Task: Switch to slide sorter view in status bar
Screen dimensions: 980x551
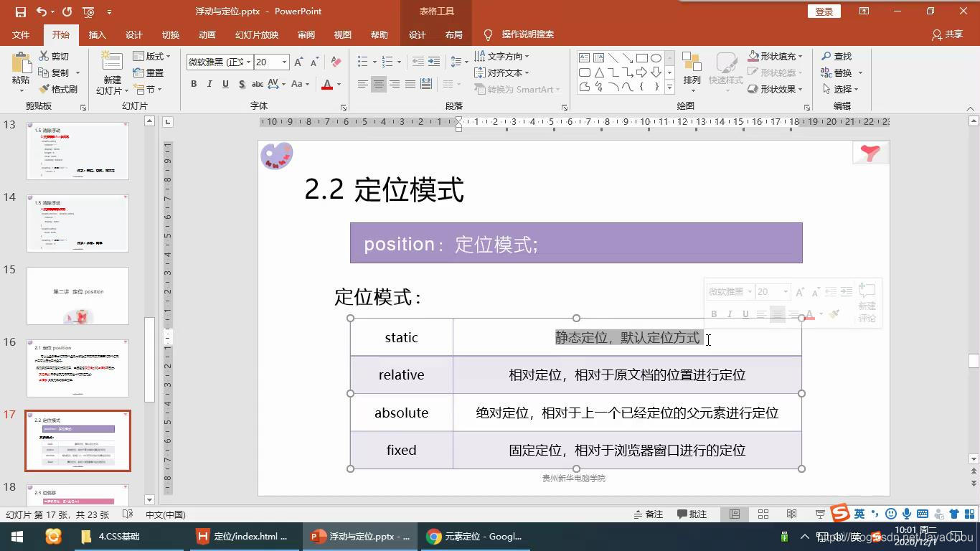Action: (763, 514)
